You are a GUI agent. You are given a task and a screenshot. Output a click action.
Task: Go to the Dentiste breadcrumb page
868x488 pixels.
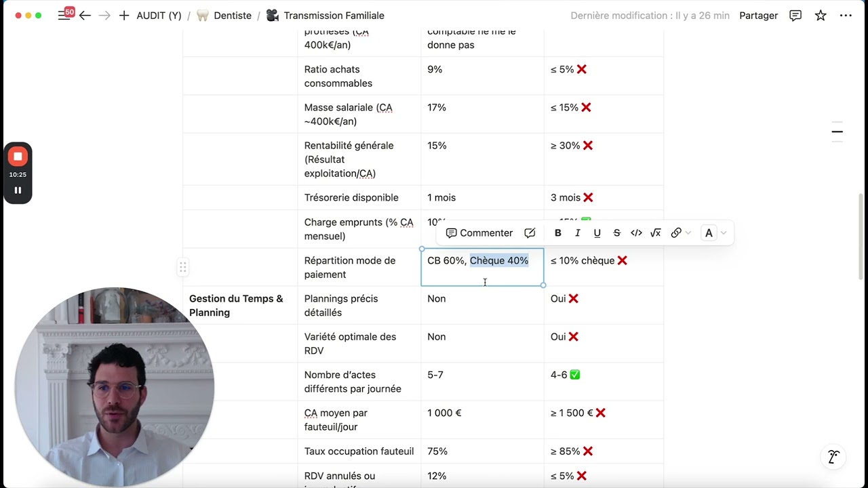pyautogui.click(x=232, y=16)
